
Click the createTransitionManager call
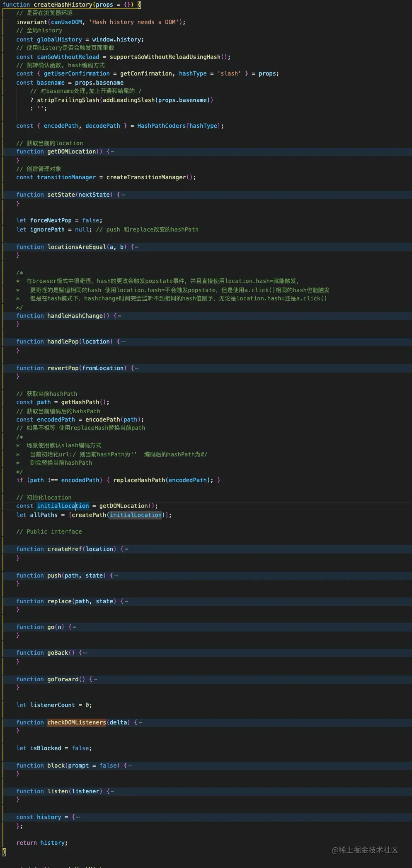[x=146, y=177]
